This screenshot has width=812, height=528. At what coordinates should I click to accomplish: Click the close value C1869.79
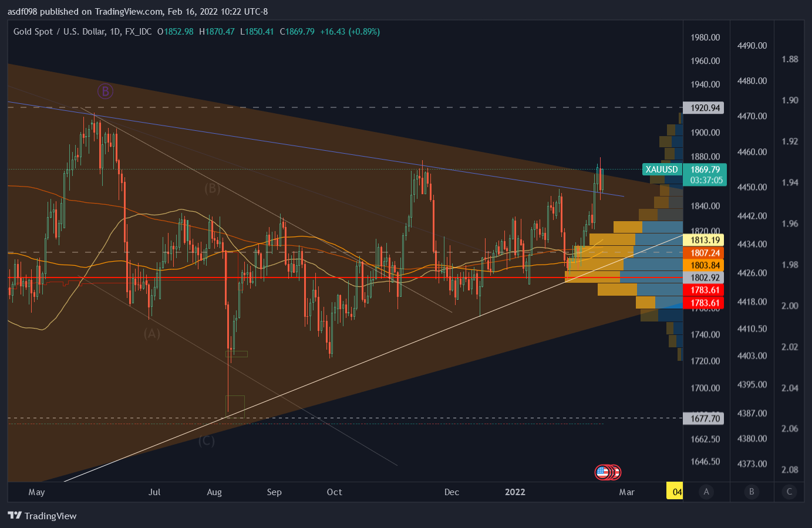click(x=297, y=32)
